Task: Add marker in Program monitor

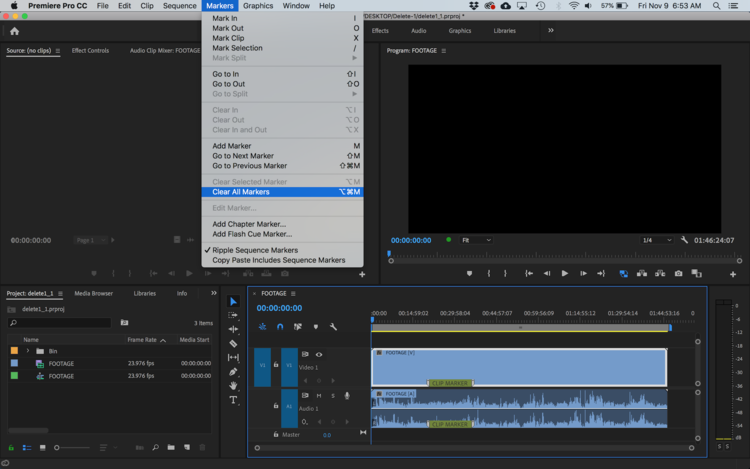Action: 469,273
